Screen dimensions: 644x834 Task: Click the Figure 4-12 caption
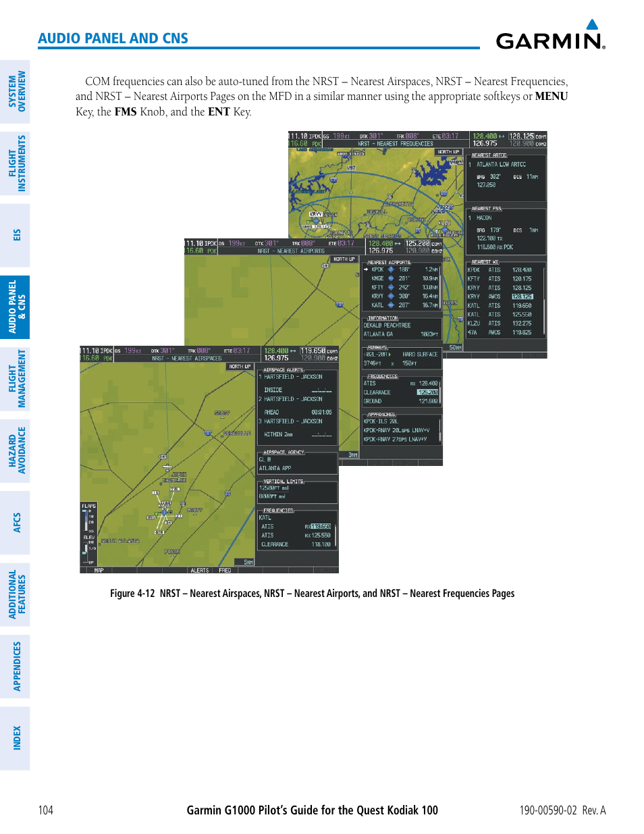312,593
